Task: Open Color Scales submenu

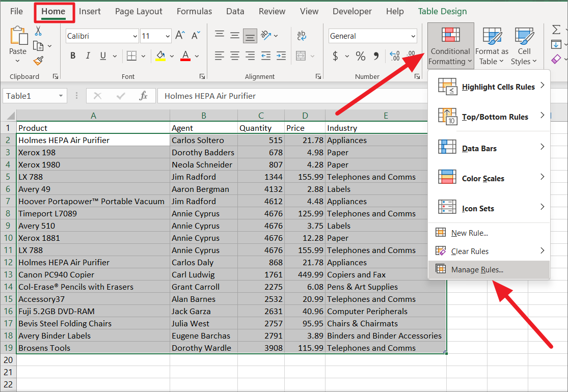Action: click(x=489, y=178)
